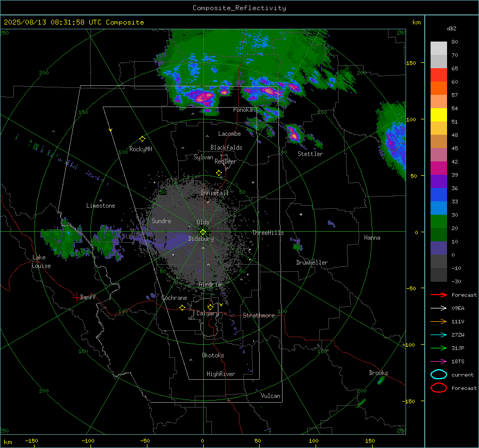Click the 09EA legend label
Image resolution: width=479 pixels, height=448 pixels.
[458, 308]
